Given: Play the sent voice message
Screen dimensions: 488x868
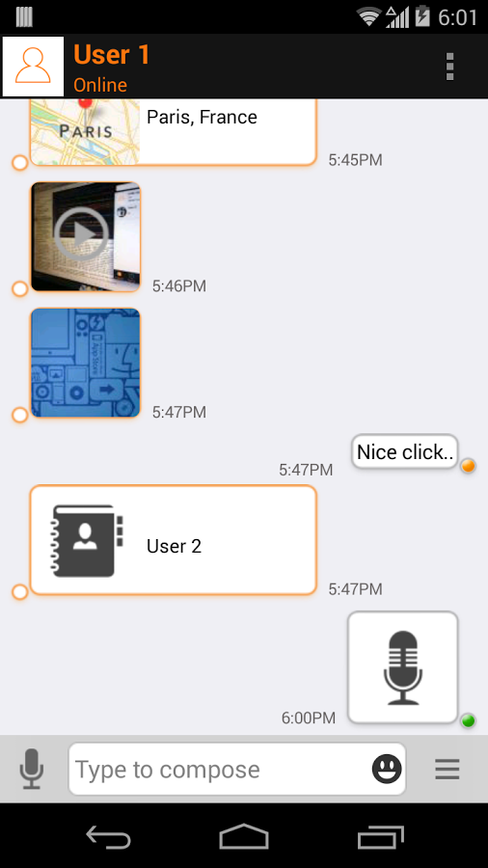Looking at the screenshot, I should [x=403, y=667].
